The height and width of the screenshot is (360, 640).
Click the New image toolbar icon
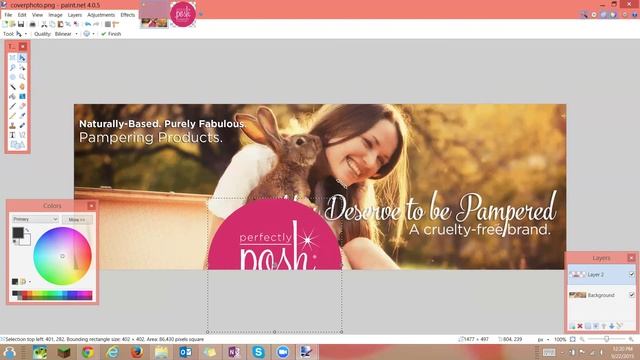(x=4, y=24)
